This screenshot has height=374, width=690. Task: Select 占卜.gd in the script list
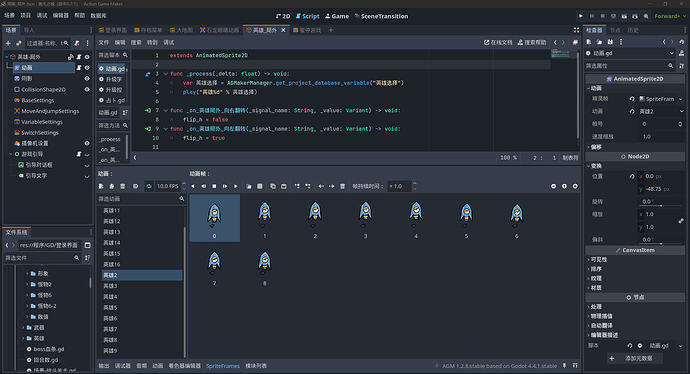(x=112, y=100)
